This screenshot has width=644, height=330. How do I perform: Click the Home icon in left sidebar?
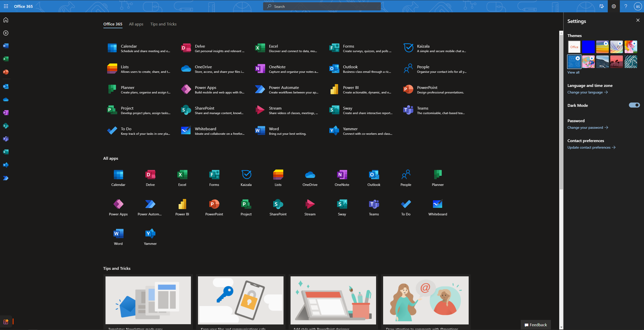[x=6, y=20]
